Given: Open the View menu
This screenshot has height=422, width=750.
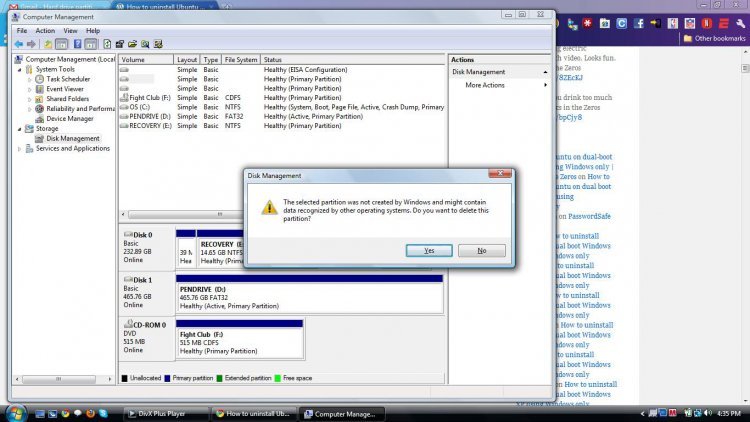Looking at the screenshot, I should [70, 31].
